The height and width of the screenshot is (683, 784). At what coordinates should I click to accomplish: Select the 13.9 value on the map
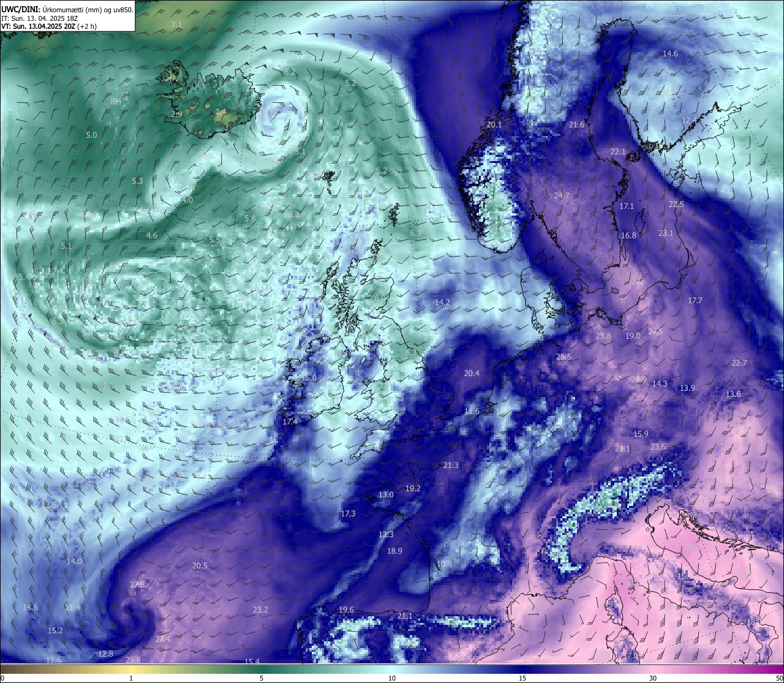[687, 388]
